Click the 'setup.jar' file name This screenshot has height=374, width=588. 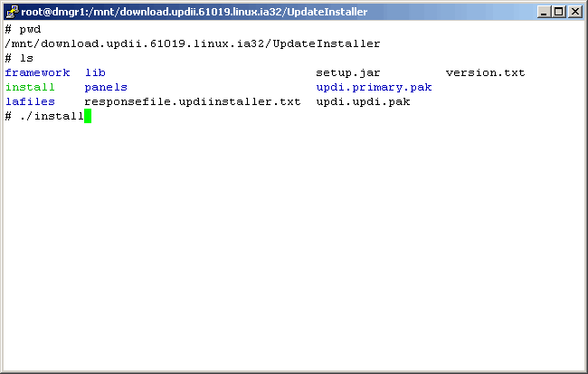click(x=348, y=72)
